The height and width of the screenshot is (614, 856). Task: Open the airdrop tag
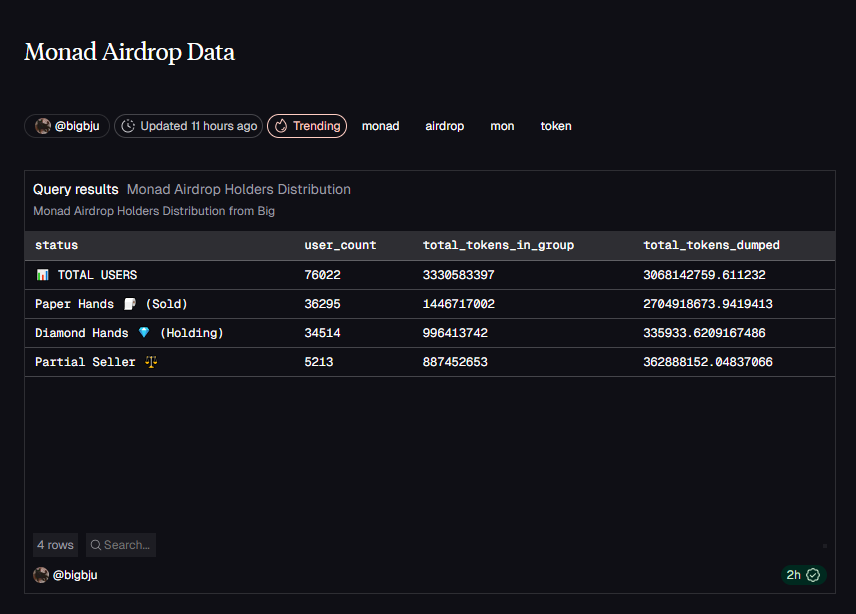444,126
